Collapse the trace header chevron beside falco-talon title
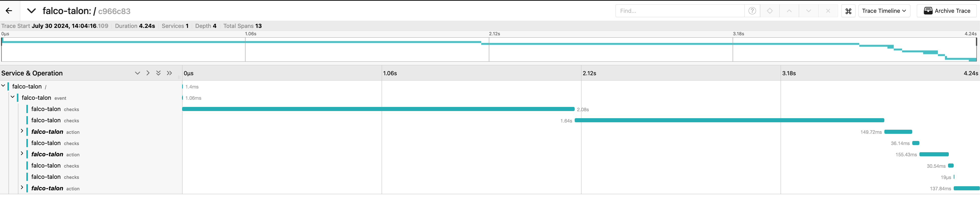 coord(31,11)
